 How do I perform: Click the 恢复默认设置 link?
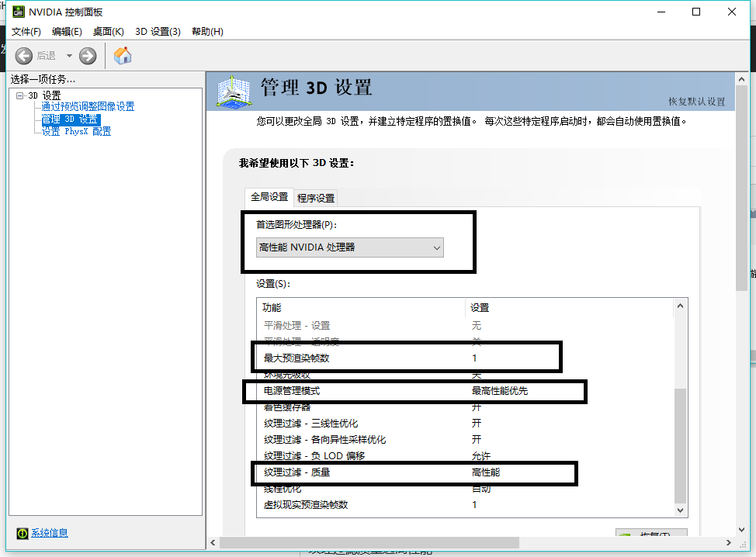[696, 102]
